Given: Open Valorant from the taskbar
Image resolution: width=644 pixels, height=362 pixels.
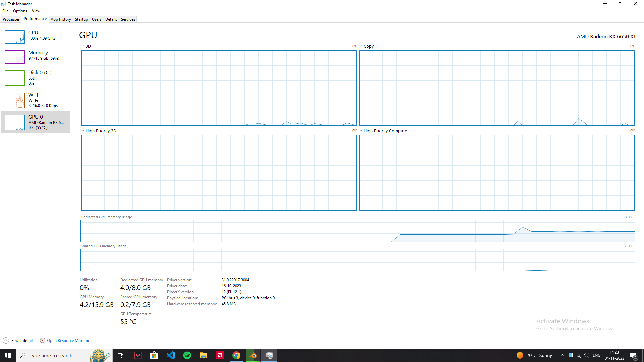Looking at the screenshot, I should tap(138, 355).
